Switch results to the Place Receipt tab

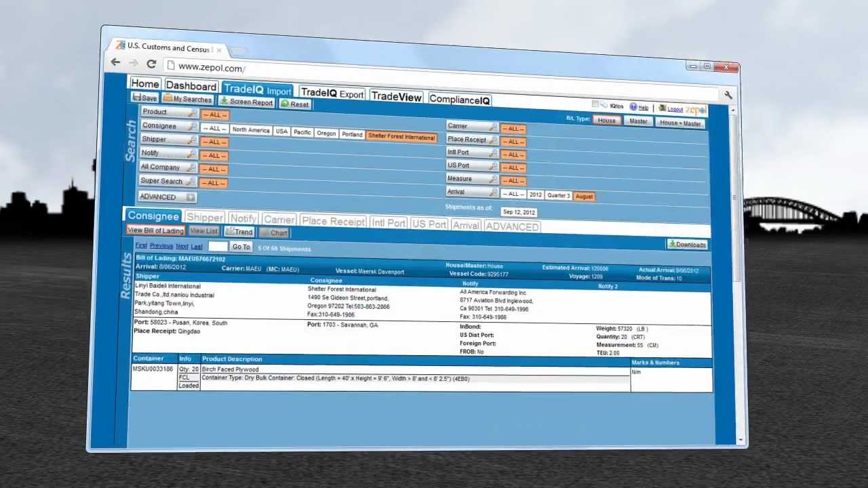tap(334, 222)
